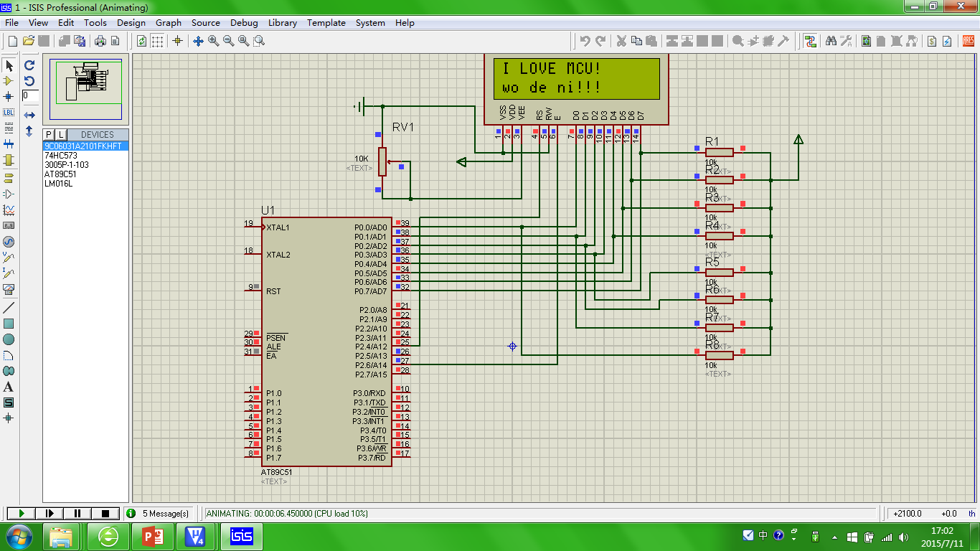Viewport: 980px width, 551px height.
Task: Select the Buses Mode tool
Action: click(x=9, y=143)
